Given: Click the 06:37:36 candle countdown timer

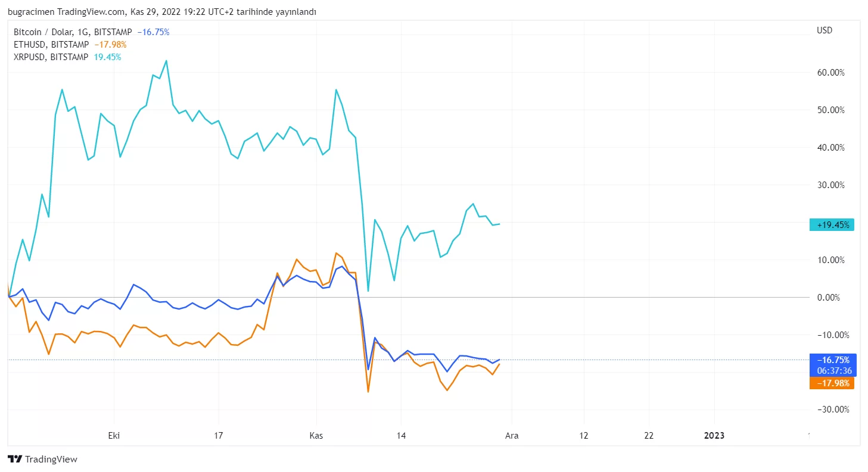Looking at the screenshot, I should pos(834,371).
